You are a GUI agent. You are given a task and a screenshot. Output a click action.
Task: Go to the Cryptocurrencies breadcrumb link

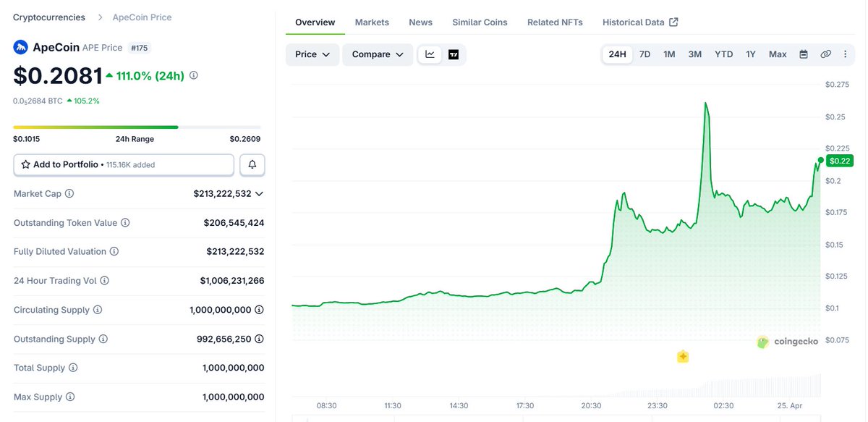click(48, 17)
